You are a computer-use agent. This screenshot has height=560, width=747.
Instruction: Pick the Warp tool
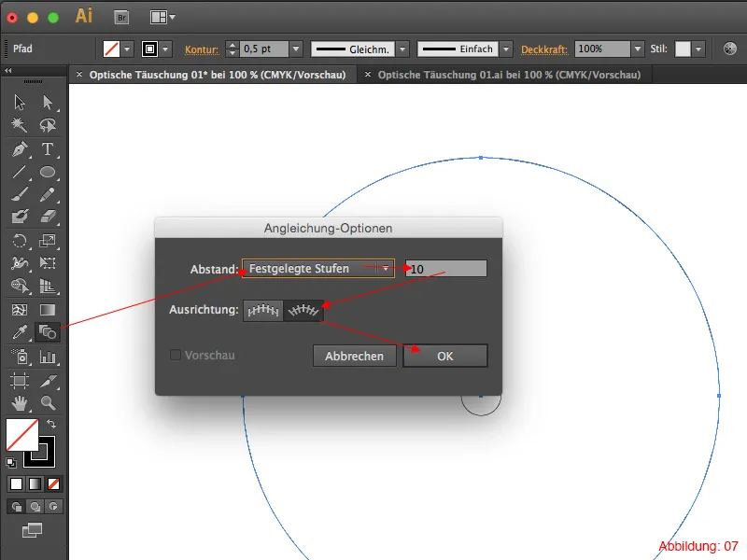click(x=20, y=263)
